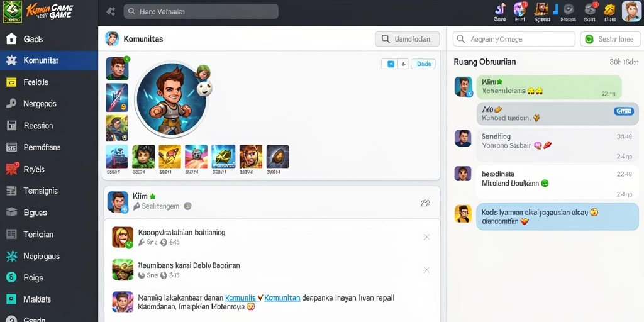Open the Kiim chat message
The height and width of the screenshot is (322, 644).
[x=549, y=87]
